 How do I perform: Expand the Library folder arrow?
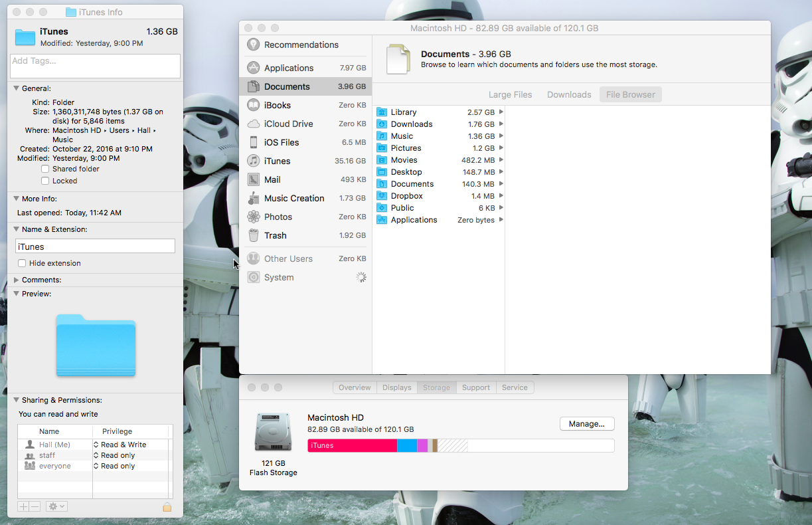click(x=501, y=112)
